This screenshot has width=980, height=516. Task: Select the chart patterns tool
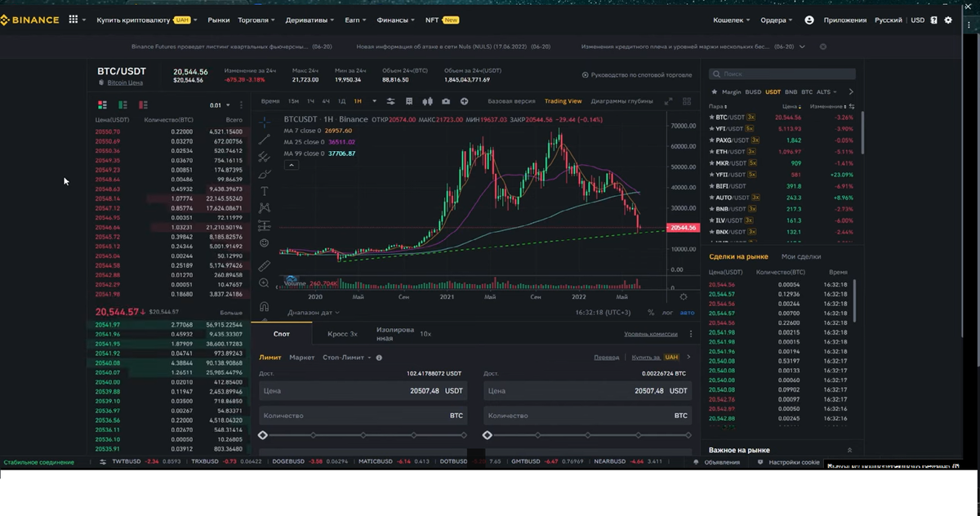pyautogui.click(x=264, y=208)
